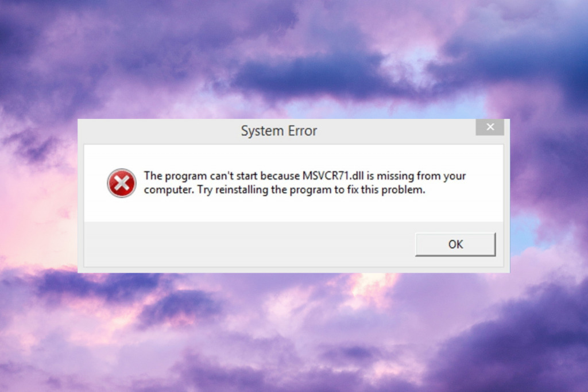Click the wallpaper right of the dialog
The width and height of the screenshot is (588, 392).
coord(549,195)
